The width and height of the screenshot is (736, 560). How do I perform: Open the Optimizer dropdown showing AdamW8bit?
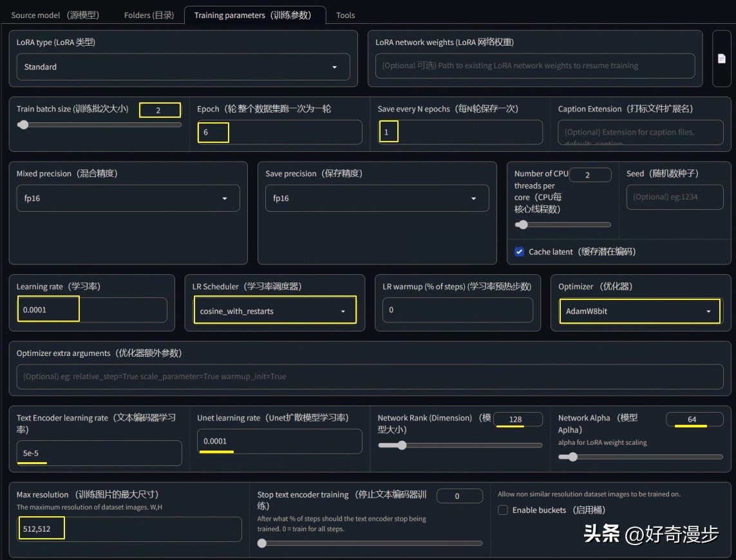[639, 312]
